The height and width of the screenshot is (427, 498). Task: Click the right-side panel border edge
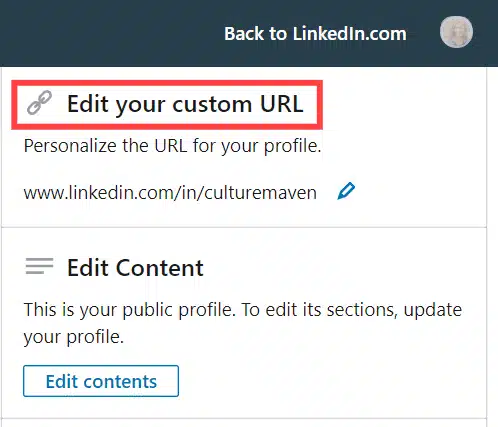[x=487, y=247]
